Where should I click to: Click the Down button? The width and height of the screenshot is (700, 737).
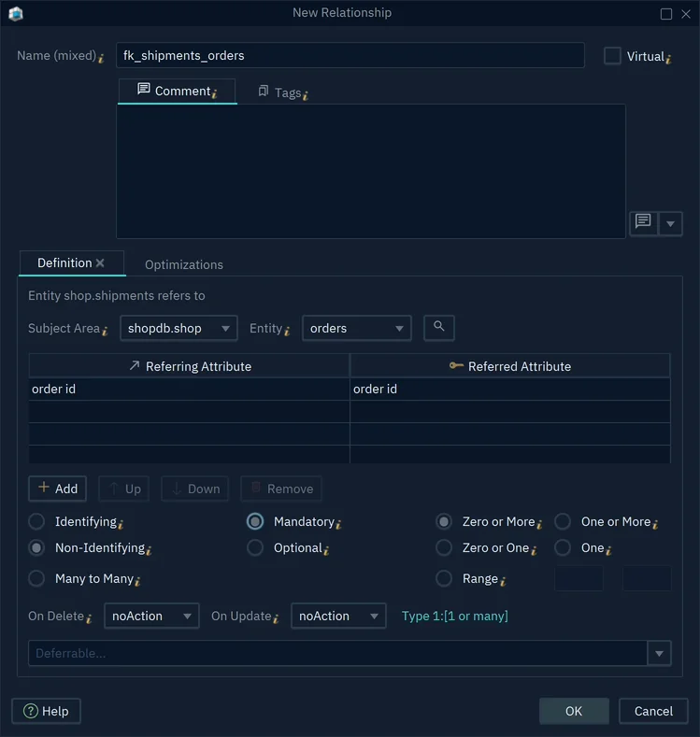click(195, 489)
